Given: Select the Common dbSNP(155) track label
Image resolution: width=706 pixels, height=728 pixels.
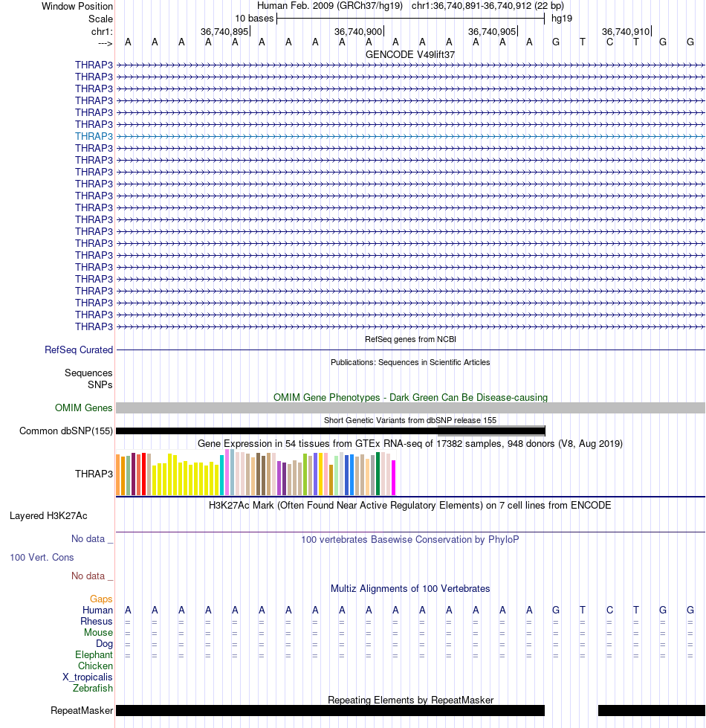Looking at the screenshot, I should click(66, 431).
